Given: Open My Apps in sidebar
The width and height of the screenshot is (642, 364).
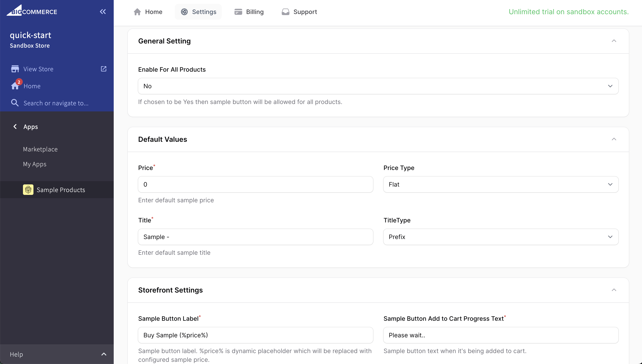Looking at the screenshot, I should pyautogui.click(x=35, y=164).
